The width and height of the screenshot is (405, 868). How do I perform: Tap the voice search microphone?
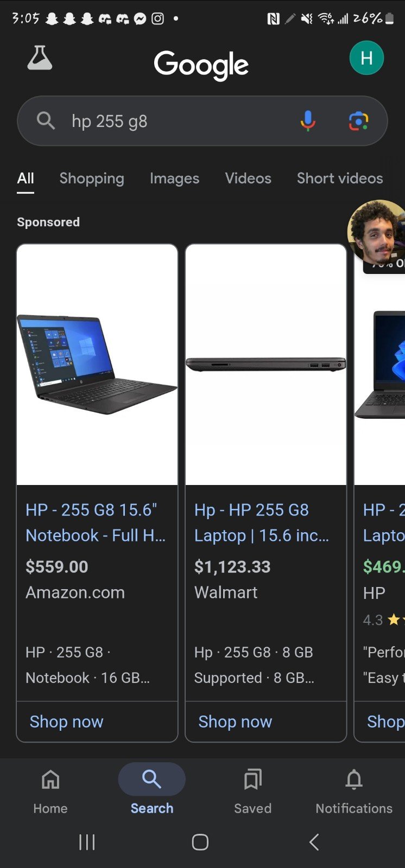308,121
